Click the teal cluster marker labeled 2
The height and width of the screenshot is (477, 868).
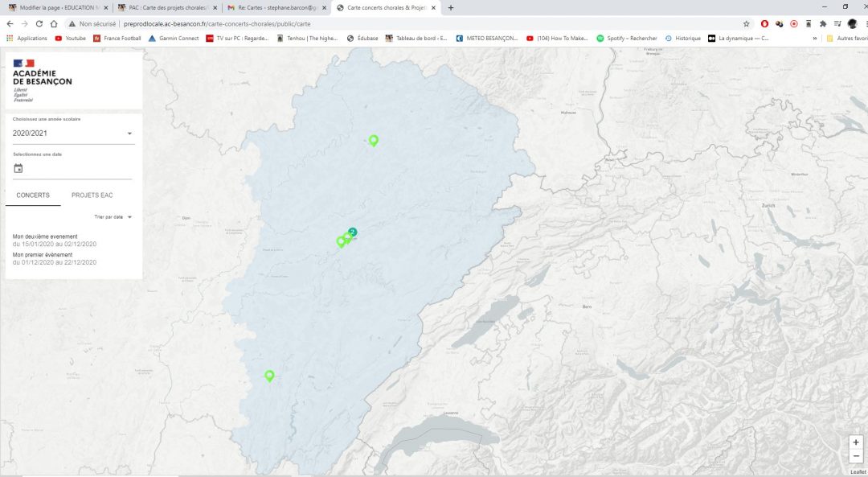point(353,232)
